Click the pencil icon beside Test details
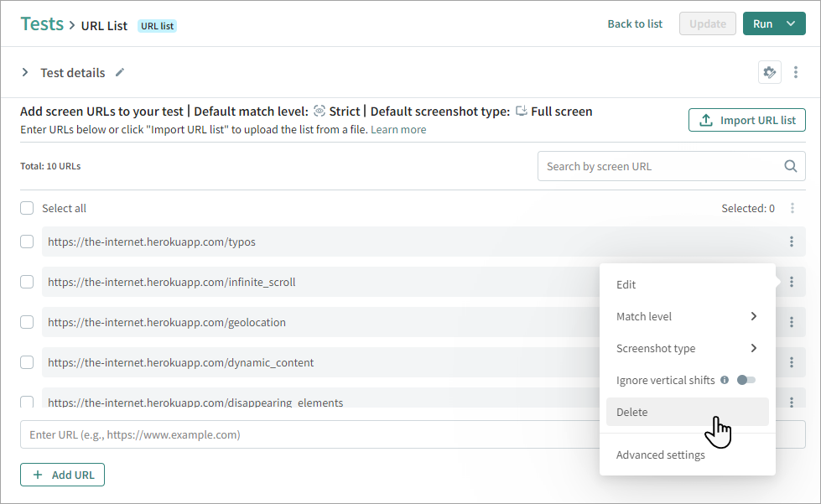This screenshot has height=504, width=821. coord(120,73)
